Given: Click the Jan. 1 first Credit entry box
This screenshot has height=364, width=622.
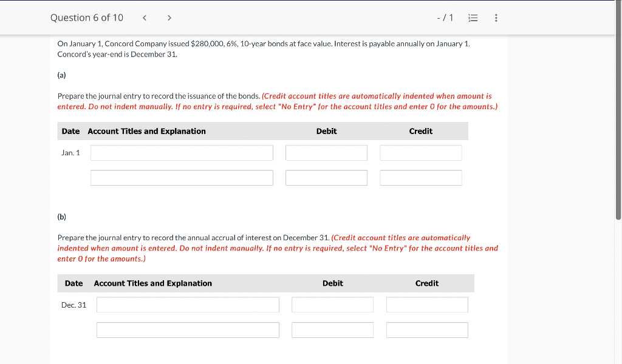Looking at the screenshot, I should point(420,152).
